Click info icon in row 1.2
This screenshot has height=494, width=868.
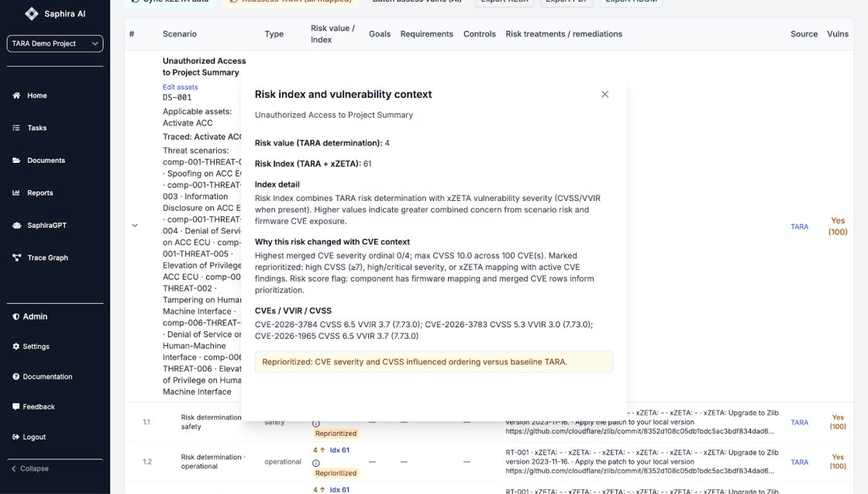click(316, 463)
